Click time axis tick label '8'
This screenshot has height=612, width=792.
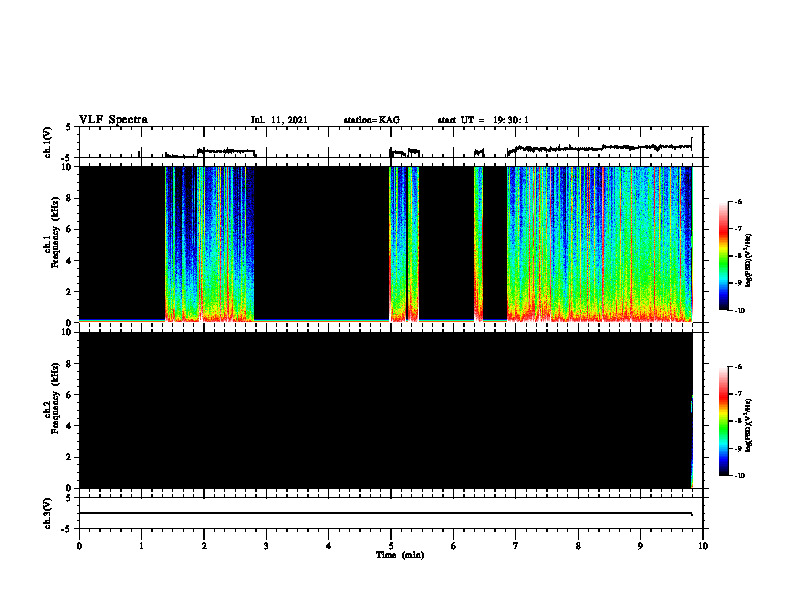click(x=578, y=546)
